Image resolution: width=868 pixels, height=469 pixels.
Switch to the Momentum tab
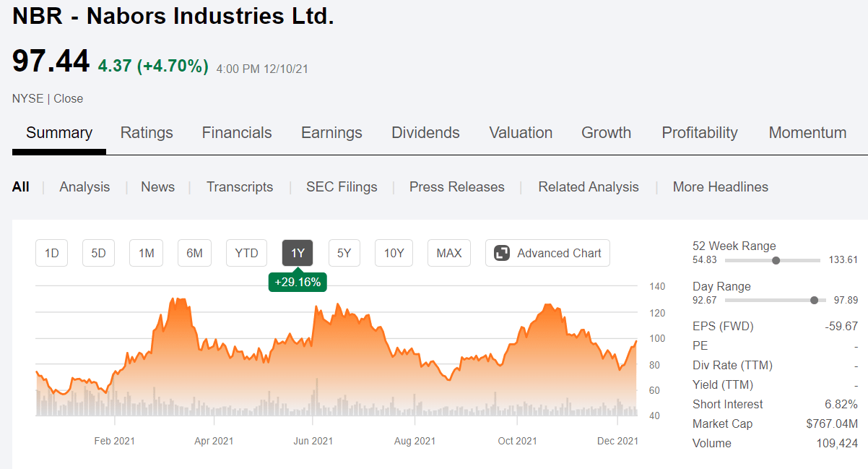pyautogui.click(x=807, y=133)
